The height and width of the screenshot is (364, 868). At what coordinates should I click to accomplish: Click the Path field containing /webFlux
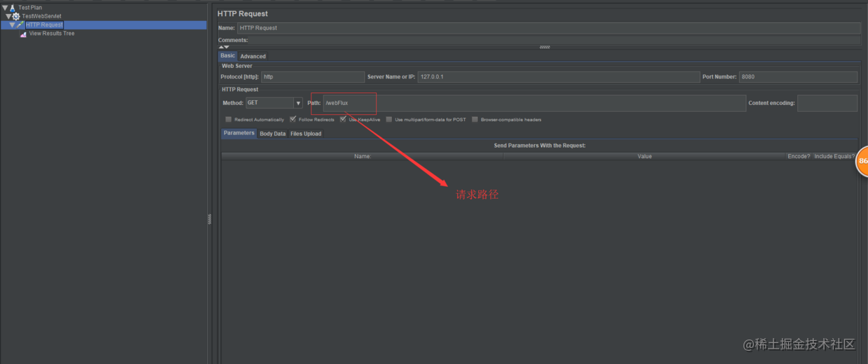[x=534, y=103]
